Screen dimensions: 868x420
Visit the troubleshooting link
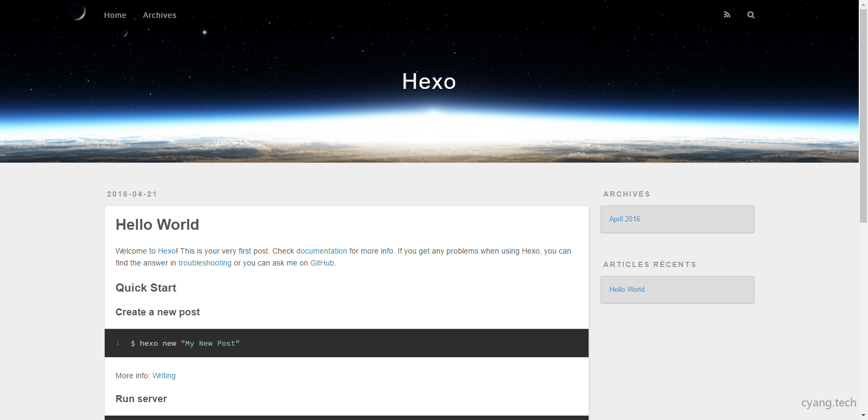tap(205, 263)
